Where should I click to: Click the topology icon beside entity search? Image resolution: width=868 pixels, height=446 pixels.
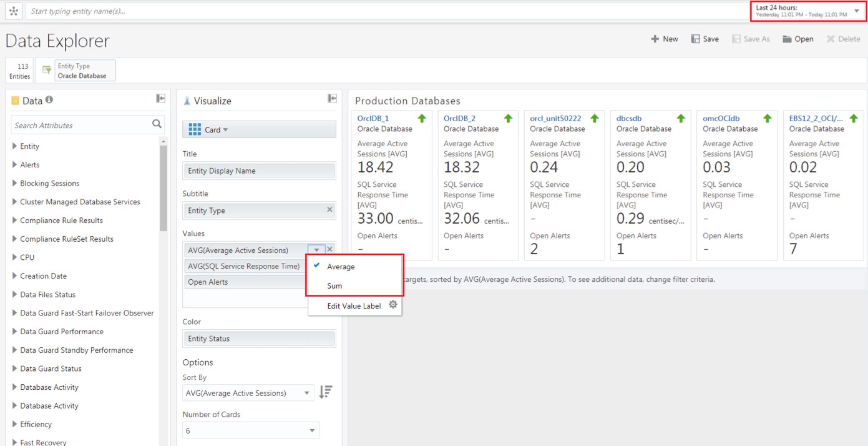[x=14, y=11]
